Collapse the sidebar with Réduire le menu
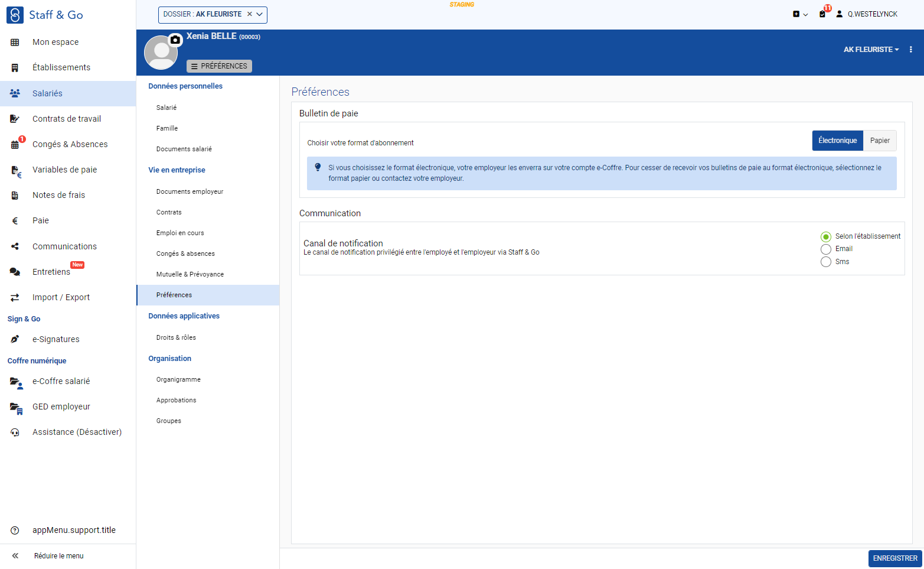Image resolution: width=924 pixels, height=569 pixels. pos(58,556)
